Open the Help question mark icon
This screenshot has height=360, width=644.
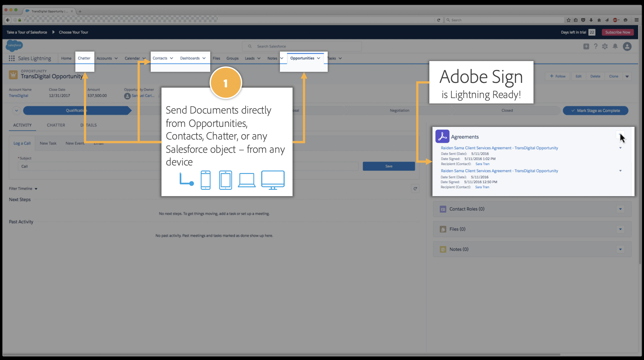click(x=596, y=47)
